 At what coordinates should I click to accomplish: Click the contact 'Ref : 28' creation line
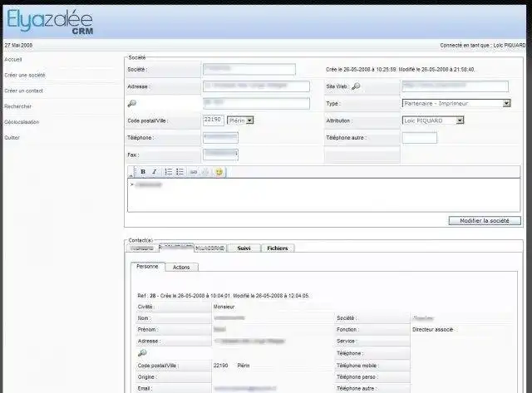(223, 296)
